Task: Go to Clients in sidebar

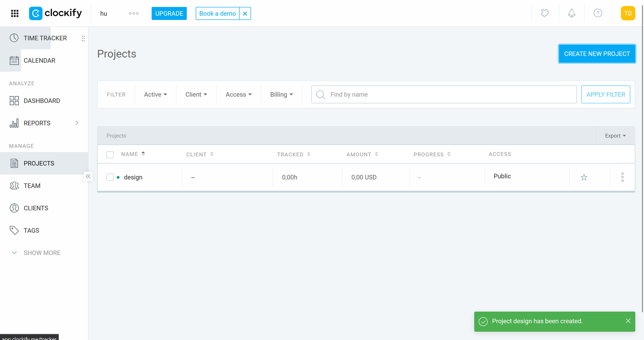Action: (x=36, y=208)
